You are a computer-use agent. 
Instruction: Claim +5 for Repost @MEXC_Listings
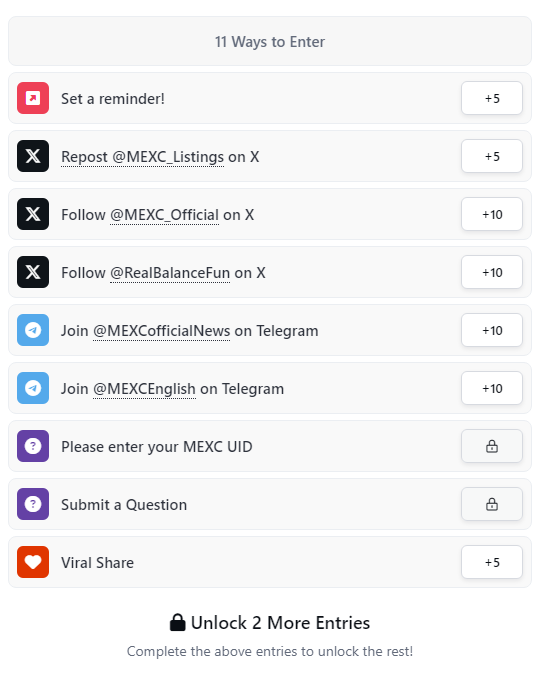point(492,156)
